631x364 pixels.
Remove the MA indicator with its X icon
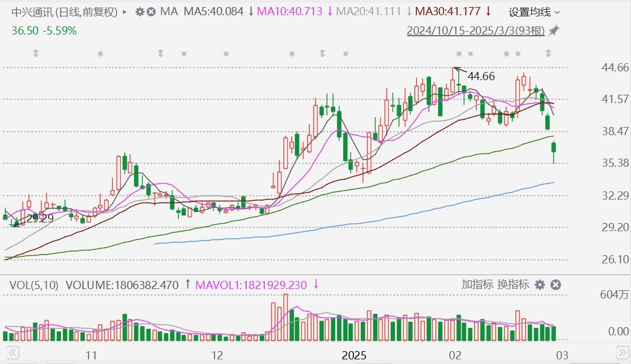point(151,12)
